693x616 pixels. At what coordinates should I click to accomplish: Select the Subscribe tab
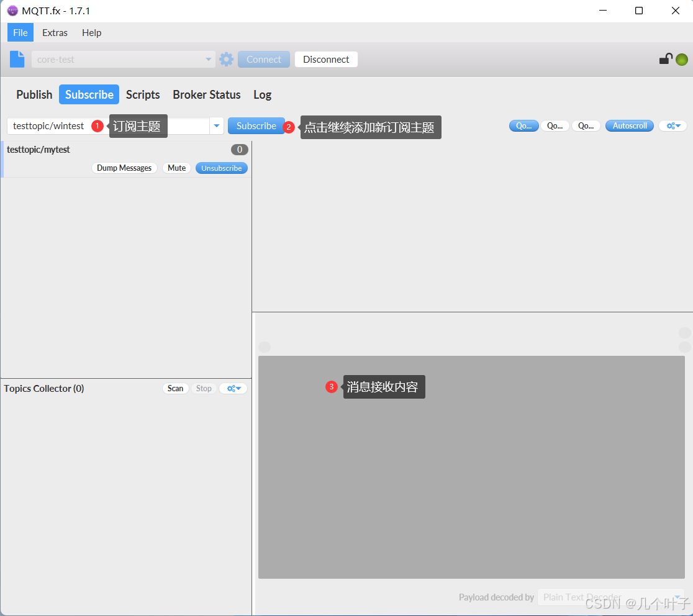[89, 94]
